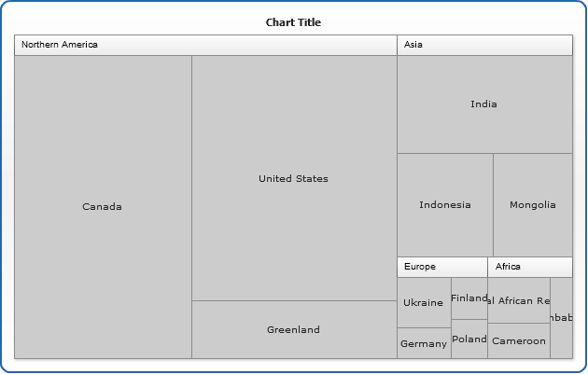Click the United States tile
Screen dimensions: 588x374
[294, 178]
